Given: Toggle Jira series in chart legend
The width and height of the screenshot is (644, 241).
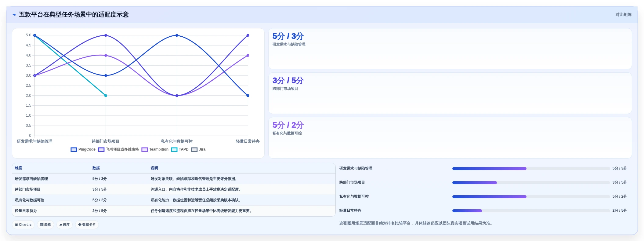Looking at the screenshot, I should [x=198, y=149].
